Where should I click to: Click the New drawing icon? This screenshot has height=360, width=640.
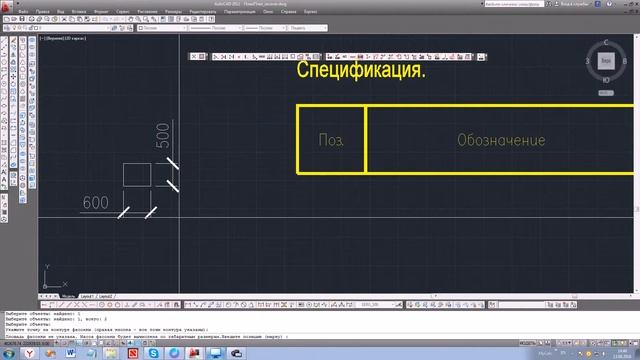(x=7, y=19)
